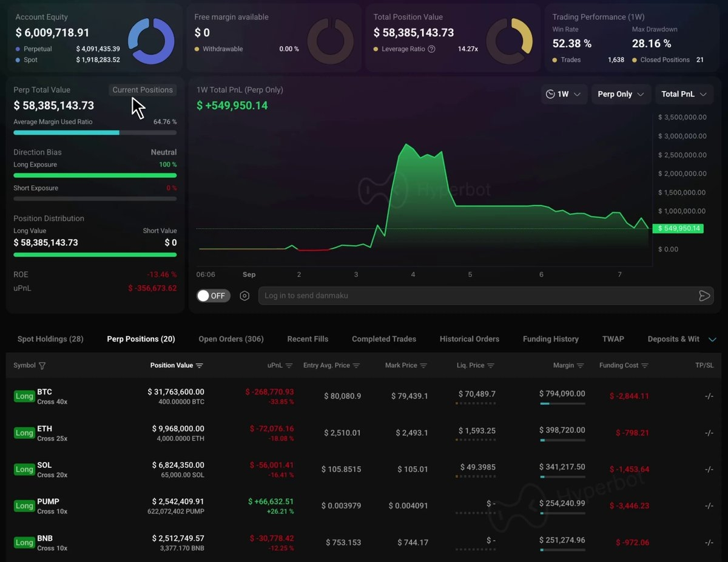Sort by Liq. Price column icon
This screenshot has width=728, height=562.
tap(491, 365)
